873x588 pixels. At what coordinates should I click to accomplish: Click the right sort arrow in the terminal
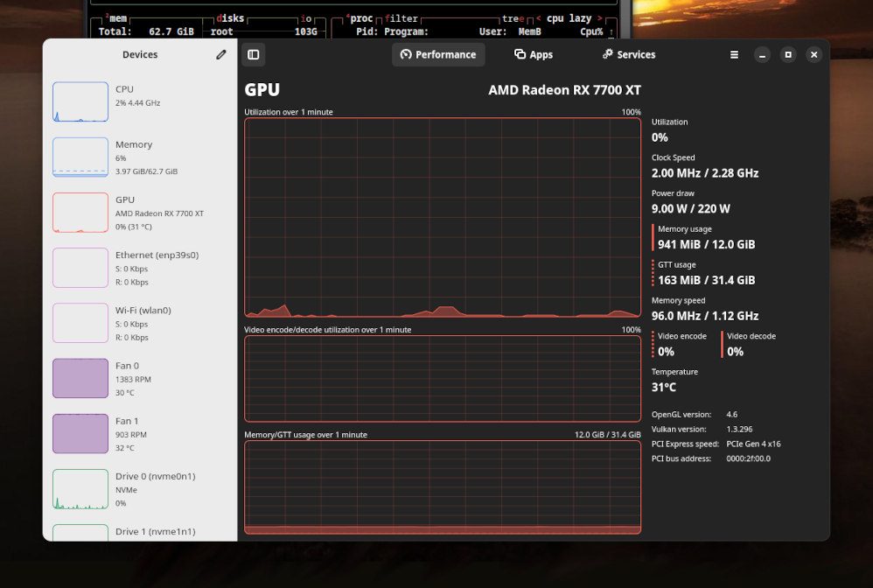tap(599, 18)
